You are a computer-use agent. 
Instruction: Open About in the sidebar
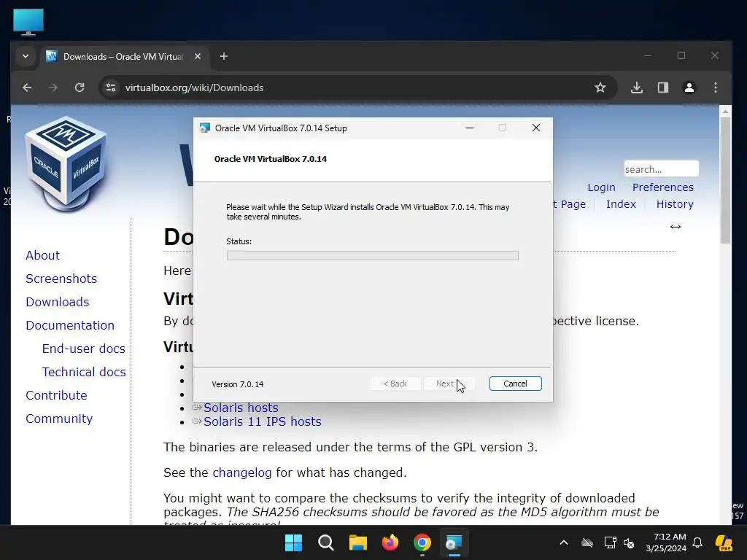click(x=42, y=255)
